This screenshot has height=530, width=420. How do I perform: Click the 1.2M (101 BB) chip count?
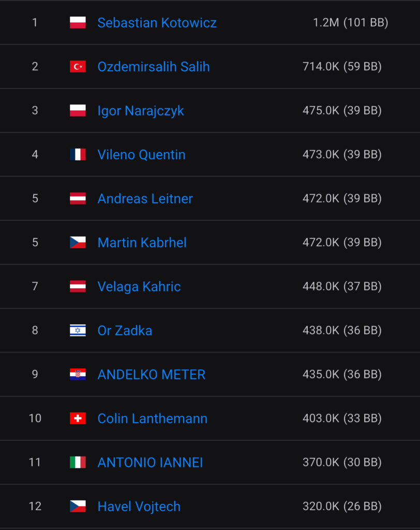[x=350, y=23]
